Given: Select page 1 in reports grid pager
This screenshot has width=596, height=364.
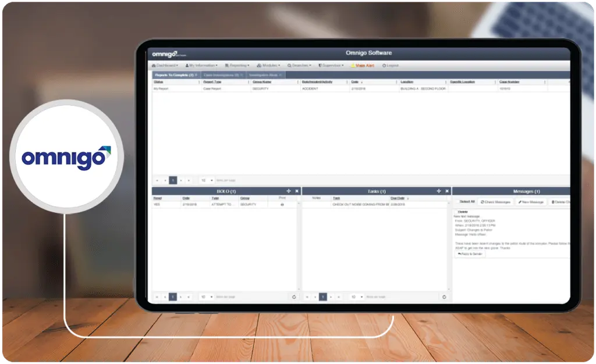Looking at the screenshot, I should (172, 180).
